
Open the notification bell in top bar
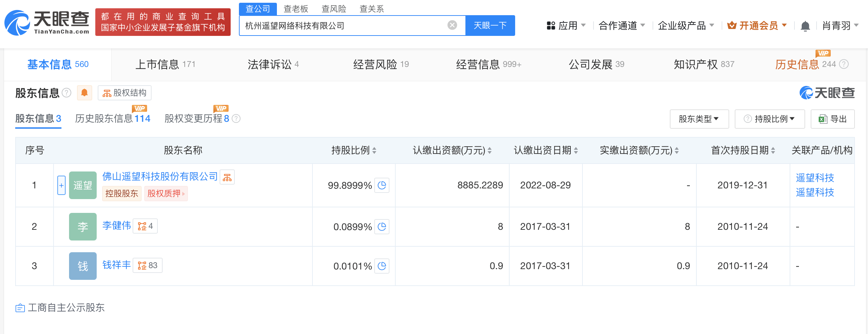[805, 26]
